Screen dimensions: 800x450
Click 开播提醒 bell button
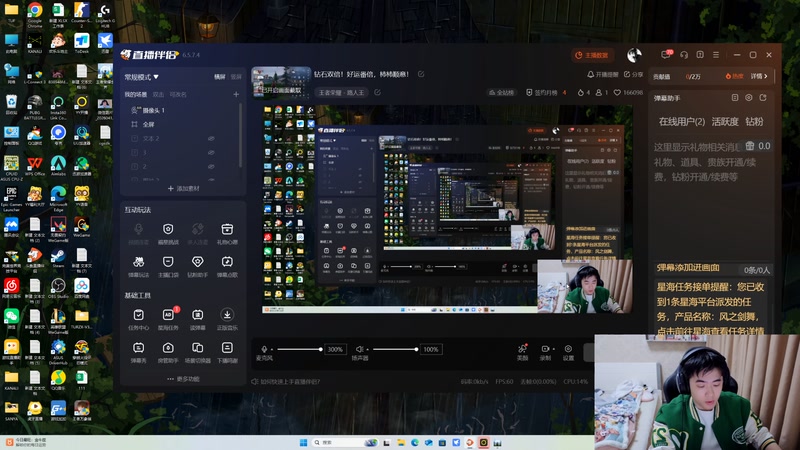pyautogui.click(x=603, y=74)
